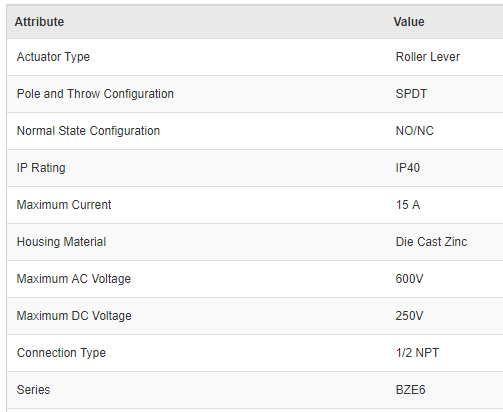Click the IP40 value

408,168
